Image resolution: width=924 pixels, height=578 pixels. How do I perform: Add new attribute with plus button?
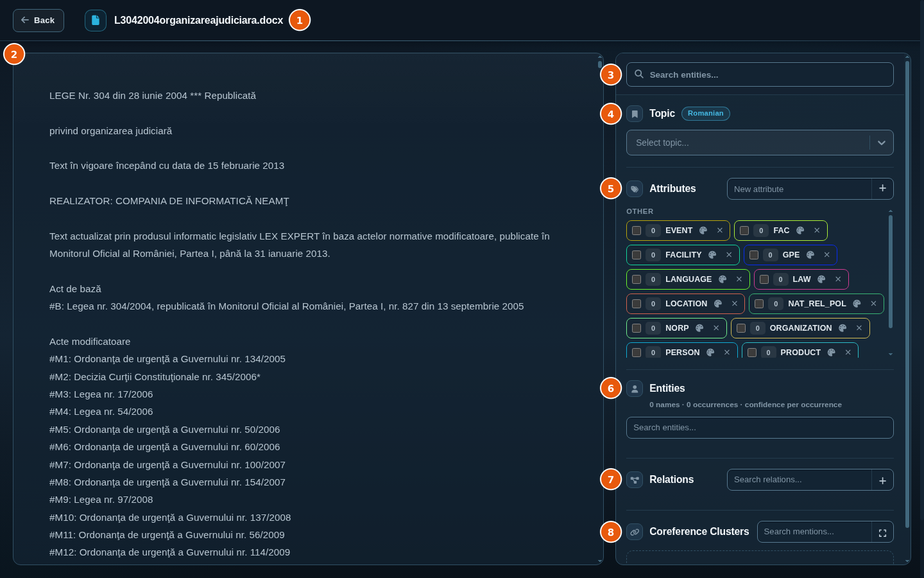882,189
